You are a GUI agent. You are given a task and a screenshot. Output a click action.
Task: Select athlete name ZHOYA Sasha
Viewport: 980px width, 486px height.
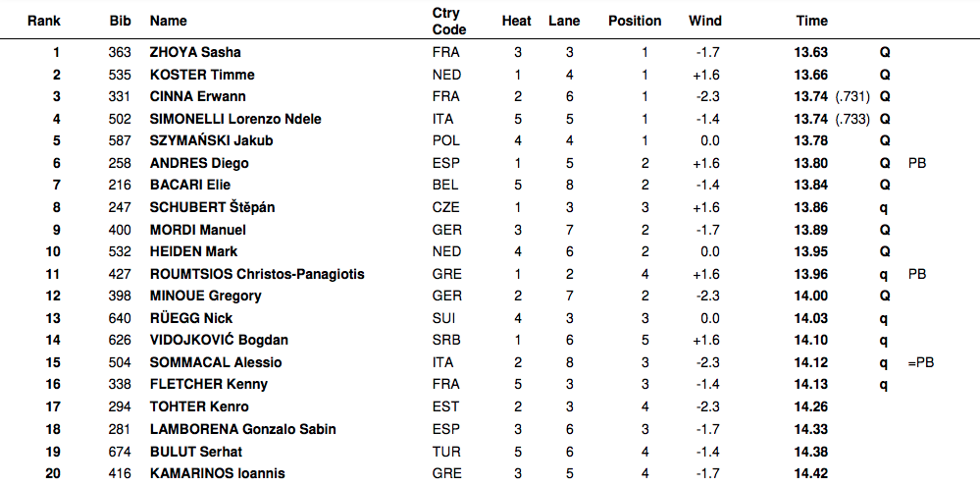pos(194,52)
